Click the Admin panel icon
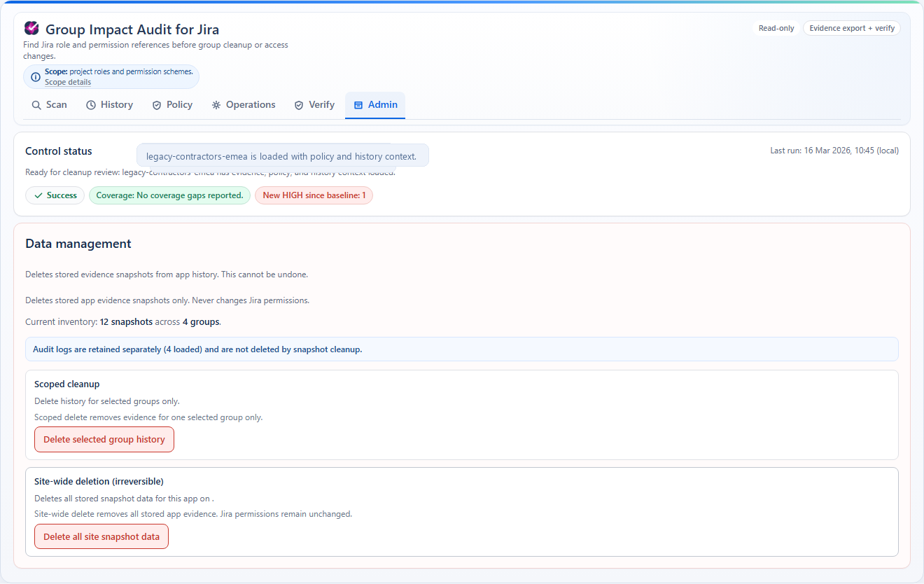The height and width of the screenshot is (584, 924). [x=358, y=104]
